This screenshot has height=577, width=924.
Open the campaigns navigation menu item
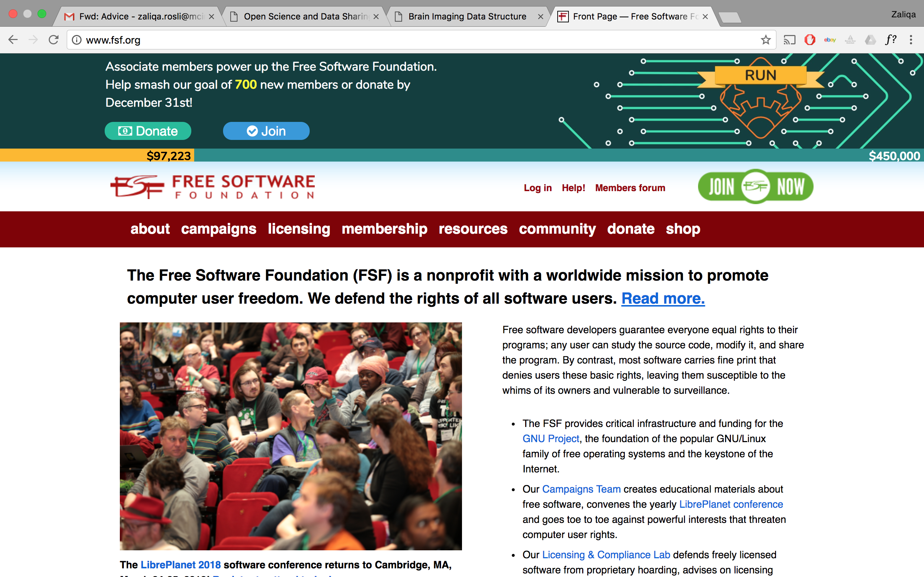218,229
